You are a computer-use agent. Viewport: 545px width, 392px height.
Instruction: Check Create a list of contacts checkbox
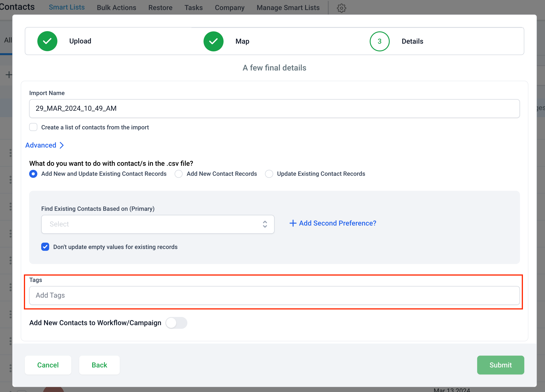tap(33, 127)
